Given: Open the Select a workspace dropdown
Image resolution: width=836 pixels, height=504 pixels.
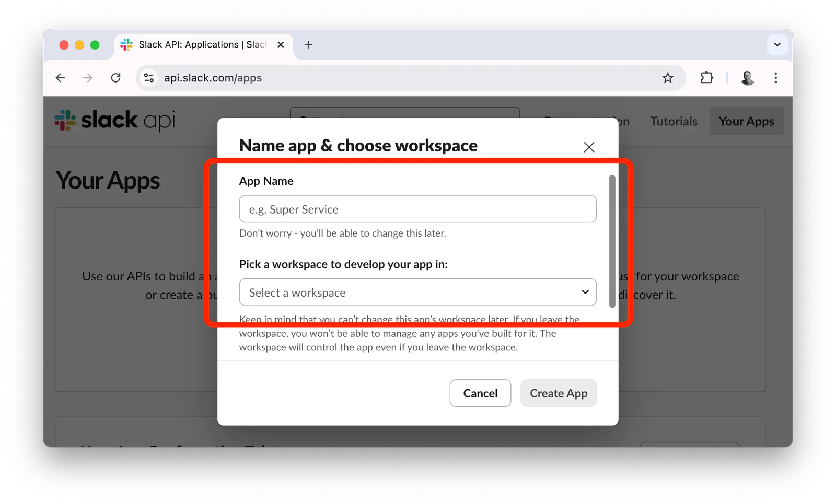Looking at the screenshot, I should tap(417, 292).
